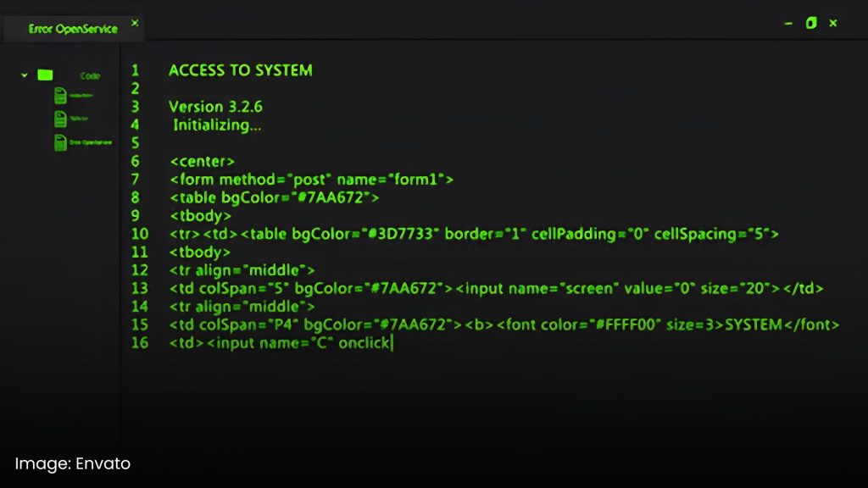Click the green Code folder icon
The width and height of the screenshot is (868, 488).
pos(45,75)
